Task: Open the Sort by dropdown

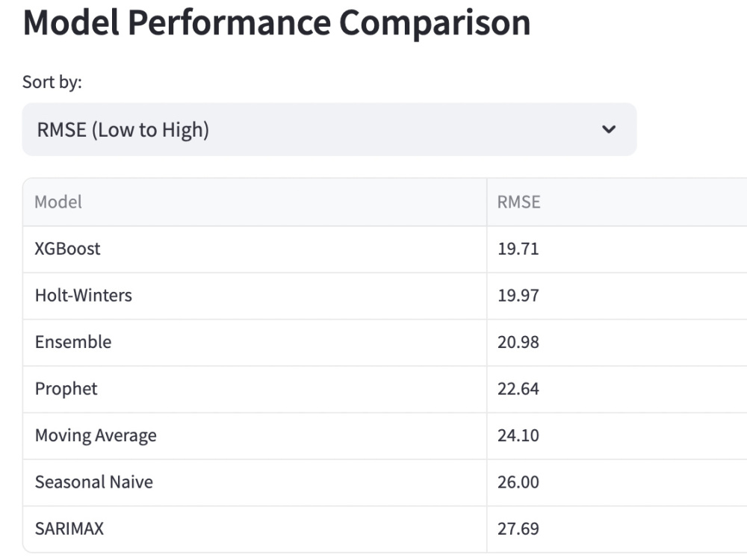Action: tap(329, 129)
